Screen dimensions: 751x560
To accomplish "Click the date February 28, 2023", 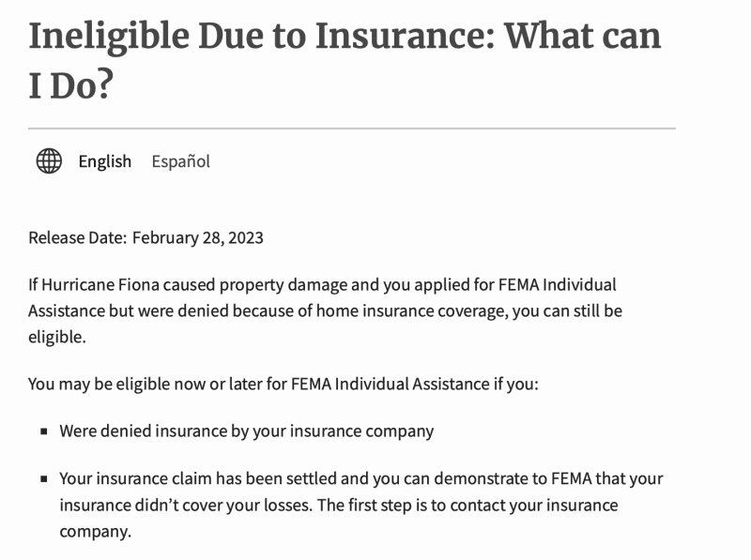I will coord(198,237).
